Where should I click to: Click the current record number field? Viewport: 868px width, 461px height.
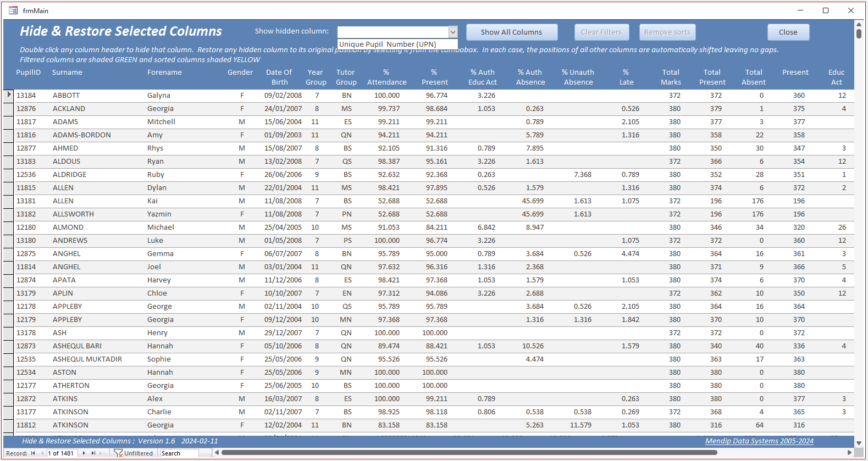[x=63, y=453]
